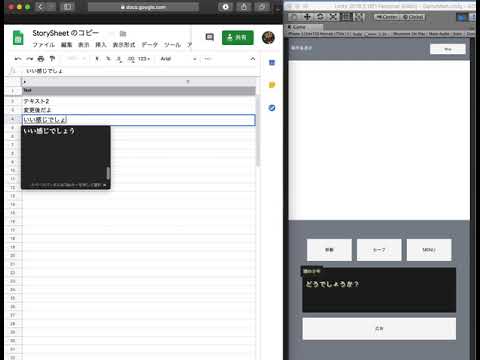480x360 pixels.
Task: Open the Arial font dropdown
Action: tap(178, 59)
